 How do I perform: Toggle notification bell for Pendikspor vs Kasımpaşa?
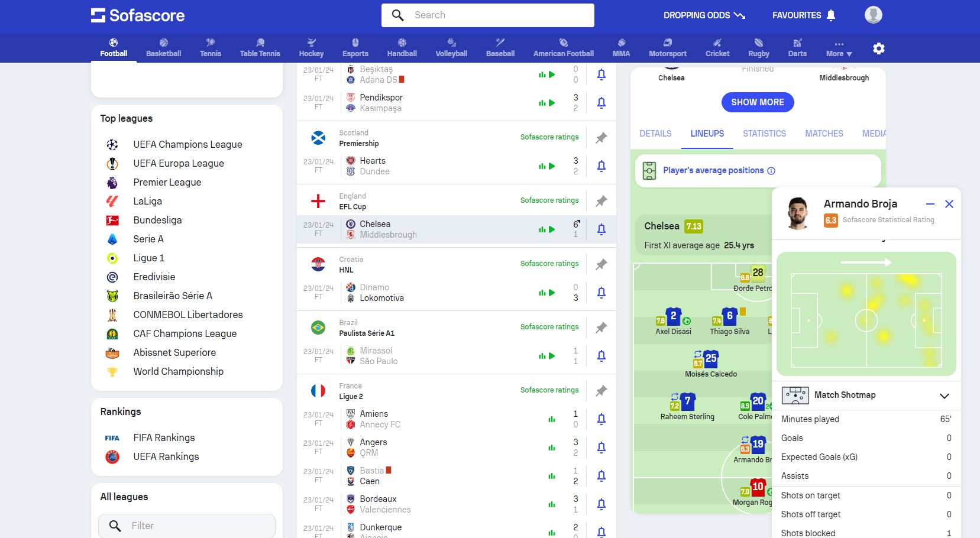[601, 103]
